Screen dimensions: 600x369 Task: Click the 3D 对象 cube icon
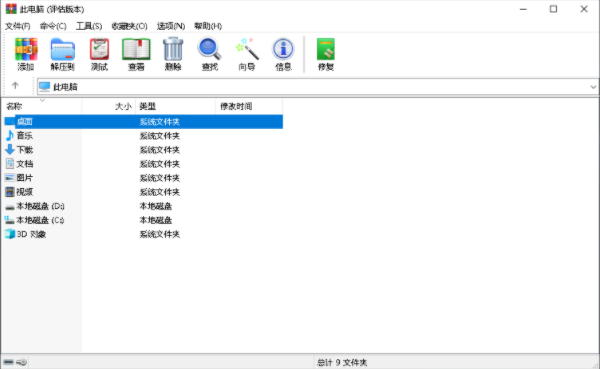10,234
